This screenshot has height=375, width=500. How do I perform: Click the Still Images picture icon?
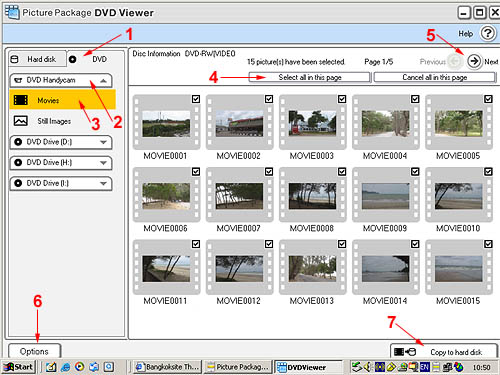click(x=21, y=121)
